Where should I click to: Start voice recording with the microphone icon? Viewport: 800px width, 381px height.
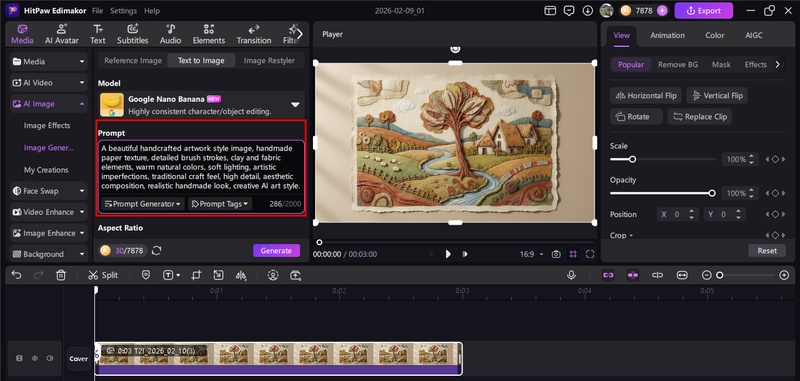click(x=571, y=275)
